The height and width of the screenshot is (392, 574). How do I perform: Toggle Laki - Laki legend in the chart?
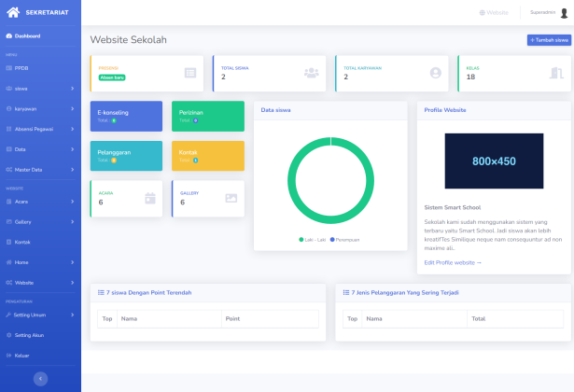click(313, 240)
